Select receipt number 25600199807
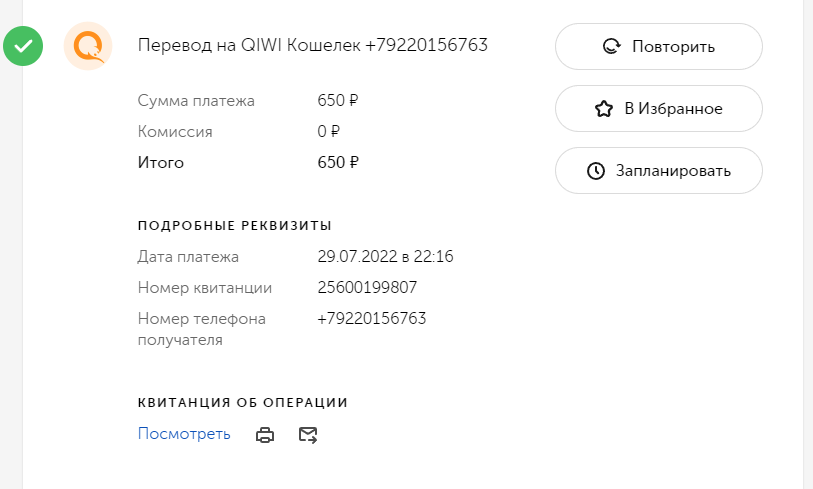Screen dimensions: 813x489 [x=367, y=287]
